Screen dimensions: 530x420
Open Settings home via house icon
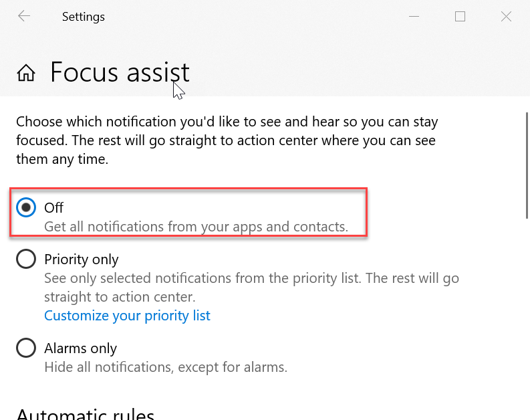click(26, 73)
